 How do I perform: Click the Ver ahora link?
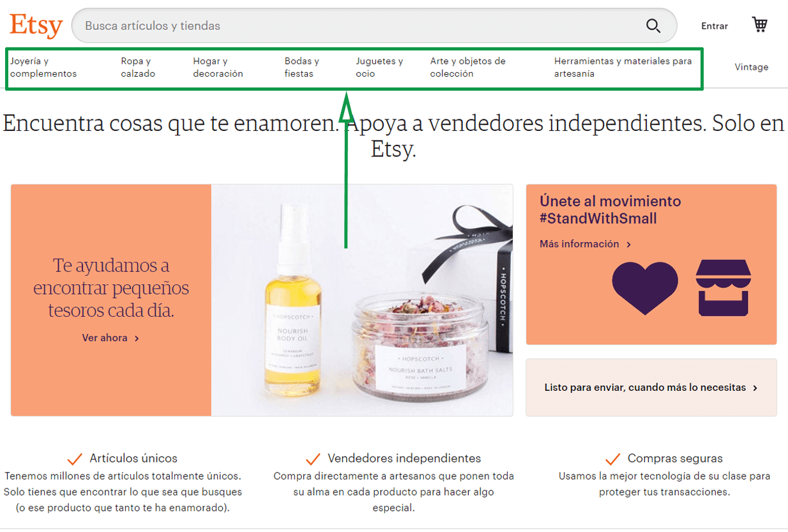(x=105, y=338)
